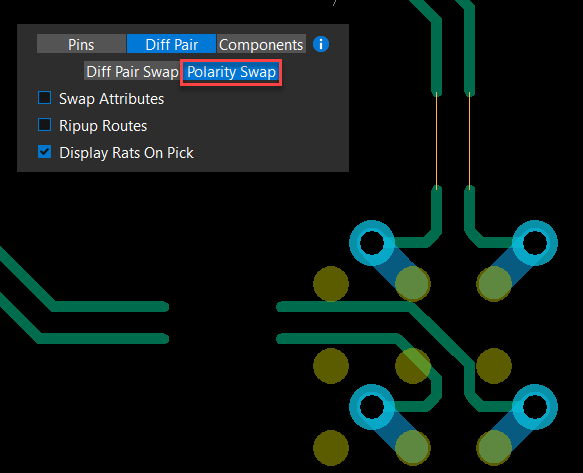Image resolution: width=583 pixels, height=473 pixels.
Task: Pick the lower-right cyan via ring
Action: (535, 407)
